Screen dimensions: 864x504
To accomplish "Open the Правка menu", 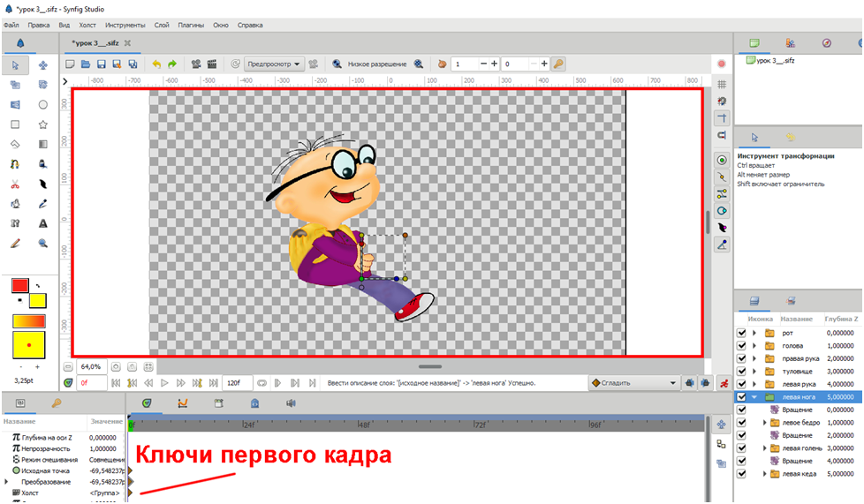I will click(x=39, y=25).
